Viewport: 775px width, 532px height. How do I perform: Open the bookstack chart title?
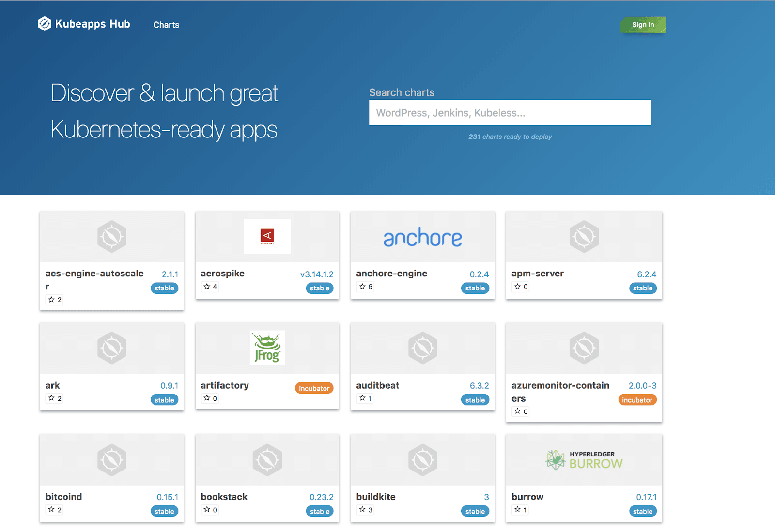224,497
